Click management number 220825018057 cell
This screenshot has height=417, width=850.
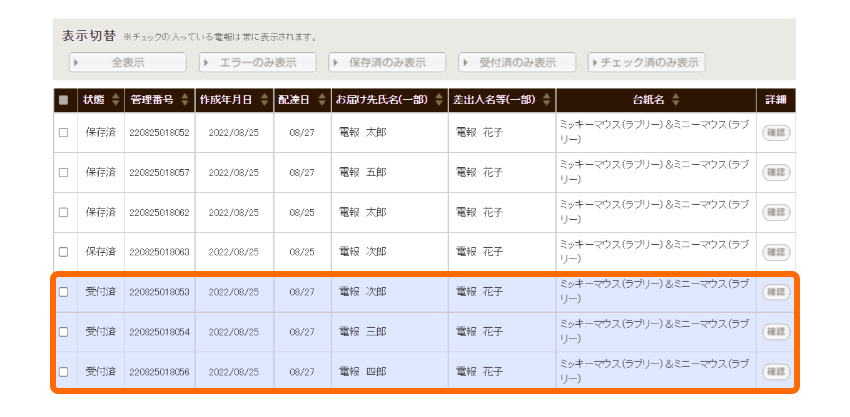coord(159,173)
